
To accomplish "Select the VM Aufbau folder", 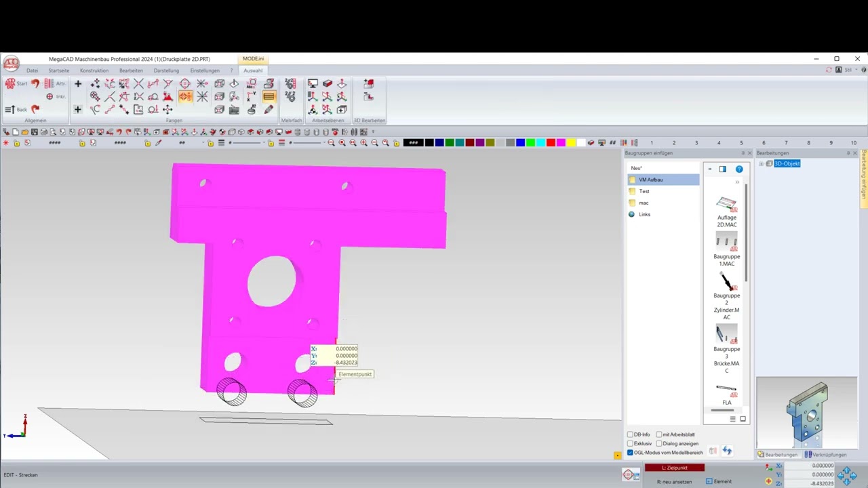I will [x=663, y=180].
